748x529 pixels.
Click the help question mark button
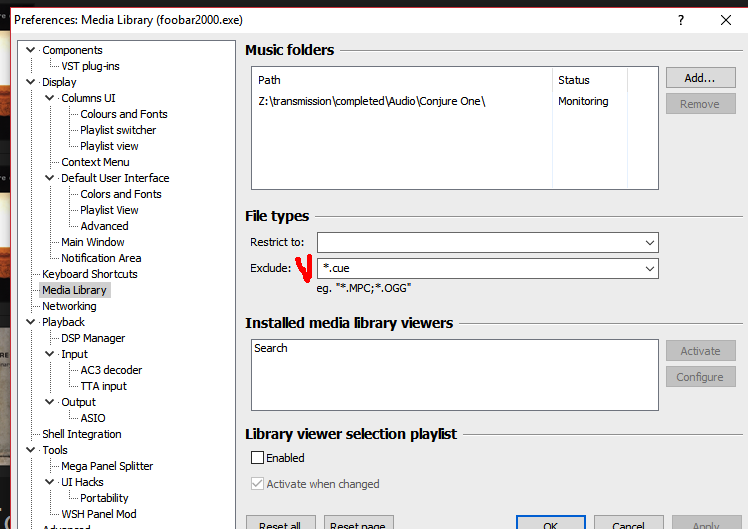point(680,20)
